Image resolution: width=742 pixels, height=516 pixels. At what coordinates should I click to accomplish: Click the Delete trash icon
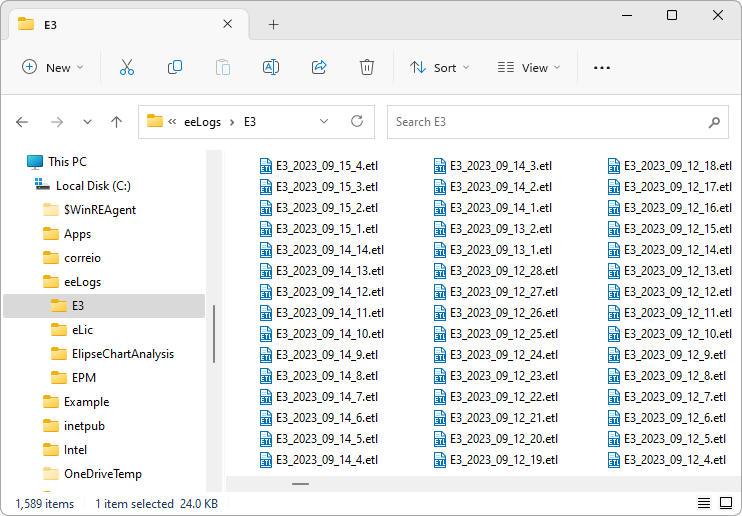pyautogui.click(x=367, y=67)
